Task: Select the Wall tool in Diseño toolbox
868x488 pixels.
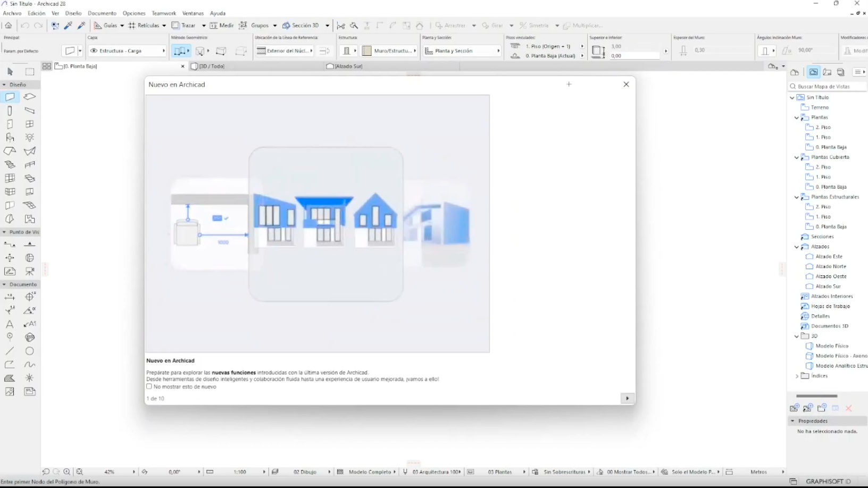Action: pos(10,97)
